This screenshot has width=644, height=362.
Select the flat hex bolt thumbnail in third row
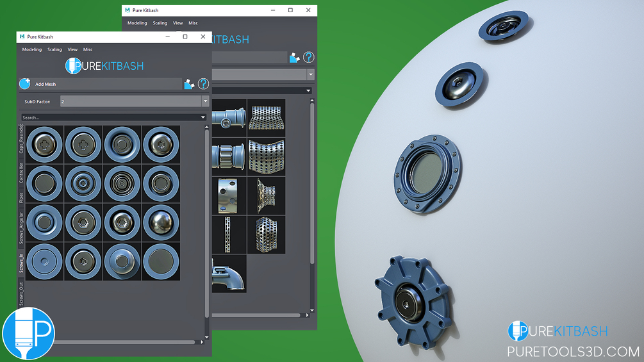(x=83, y=222)
